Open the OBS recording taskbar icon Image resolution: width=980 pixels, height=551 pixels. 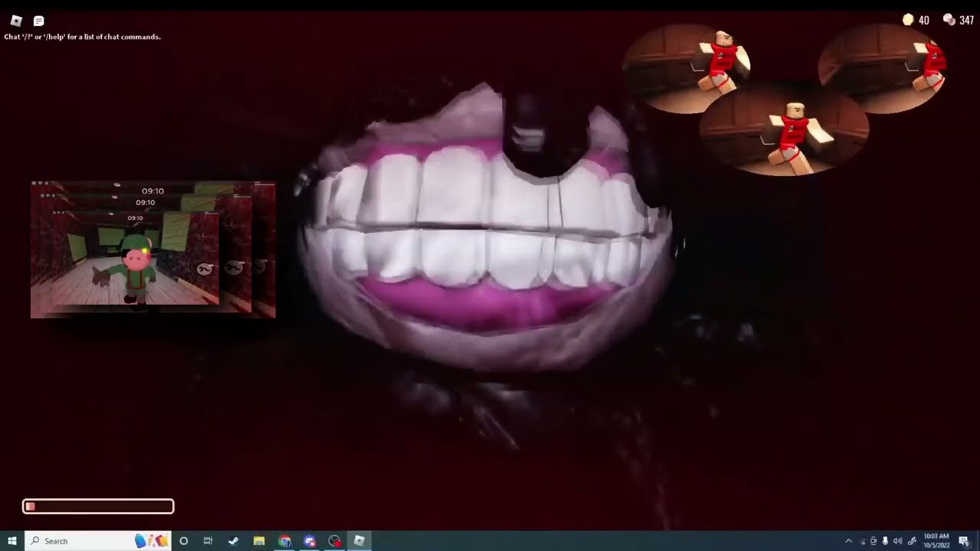coord(335,541)
